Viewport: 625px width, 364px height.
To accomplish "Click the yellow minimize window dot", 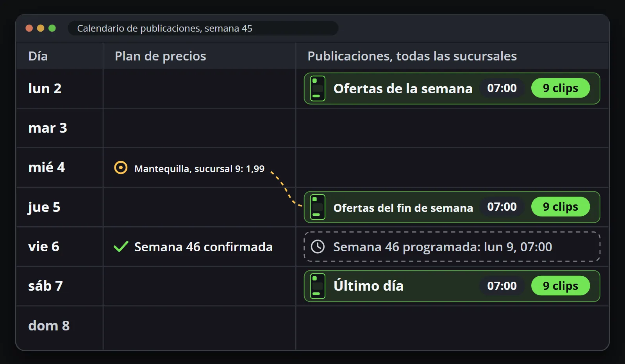I will tap(41, 28).
